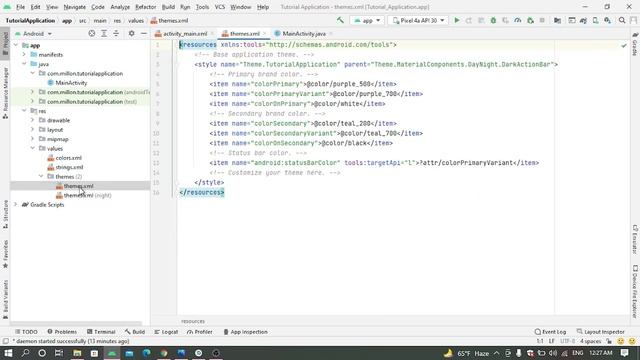Open App Inspection tool window
The width and height of the screenshot is (640, 360).
[245, 332]
